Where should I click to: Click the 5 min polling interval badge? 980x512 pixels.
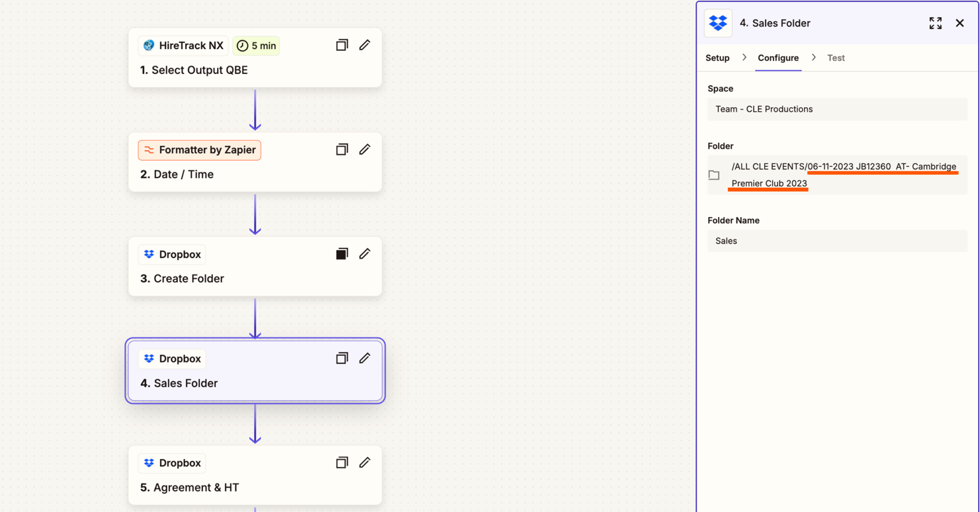pyautogui.click(x=256, y=46)
